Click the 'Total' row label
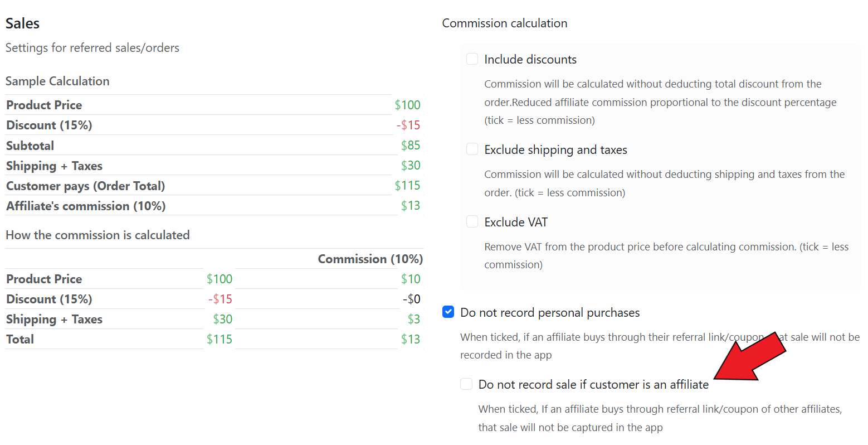 point(20,340)
